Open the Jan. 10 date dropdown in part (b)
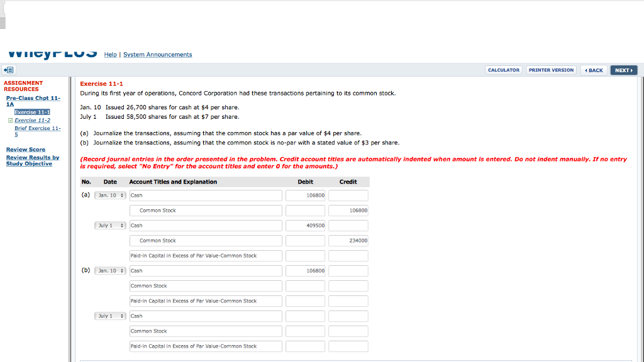The width and height of the screenshot is (644, 362). [110, 270]
